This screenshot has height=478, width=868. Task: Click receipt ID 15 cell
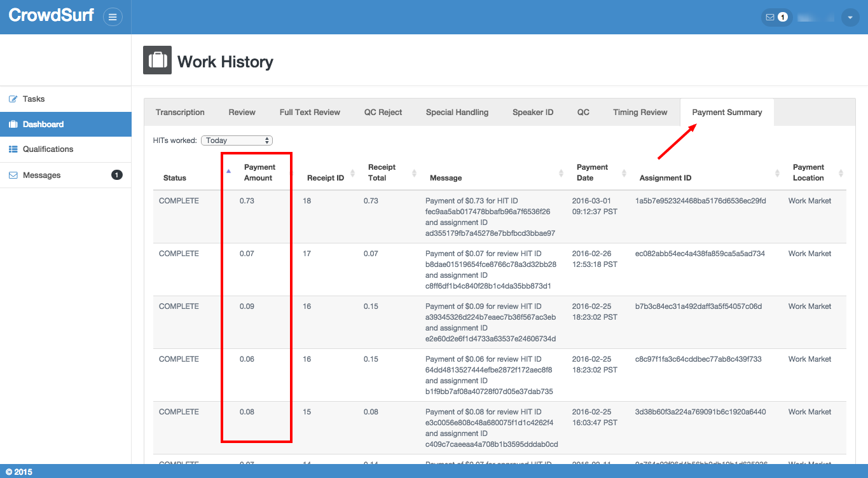pyautogui.click(x=307, y=412)
